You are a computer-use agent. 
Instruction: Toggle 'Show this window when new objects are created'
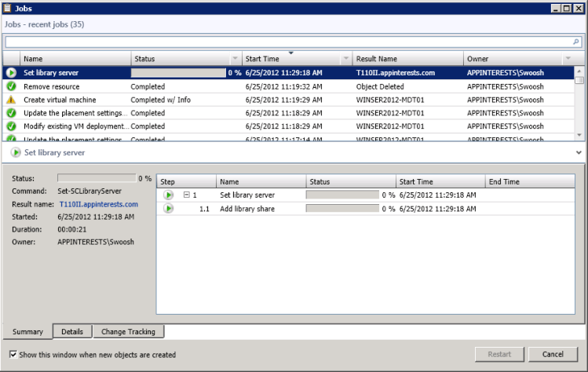[13, 355]
